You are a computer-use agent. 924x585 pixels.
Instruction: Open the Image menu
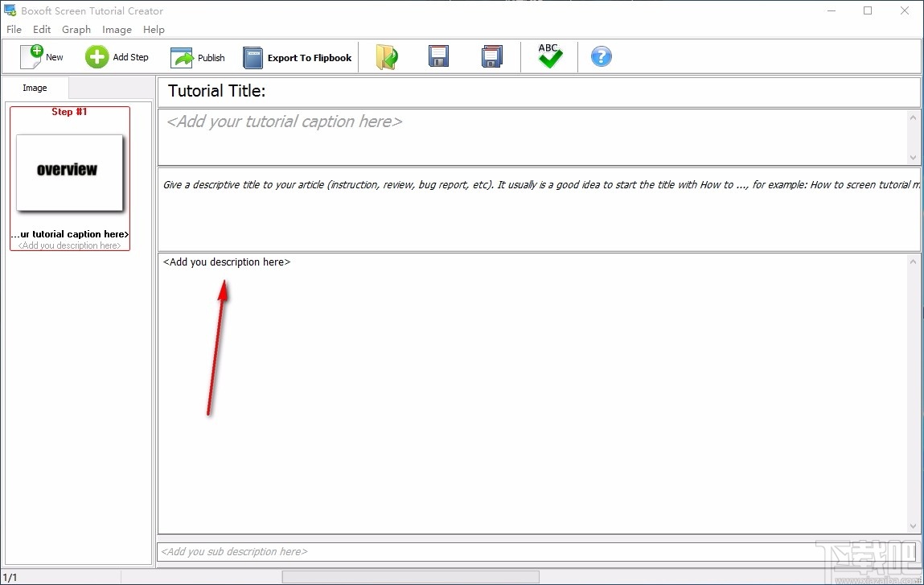pos(117,29)
